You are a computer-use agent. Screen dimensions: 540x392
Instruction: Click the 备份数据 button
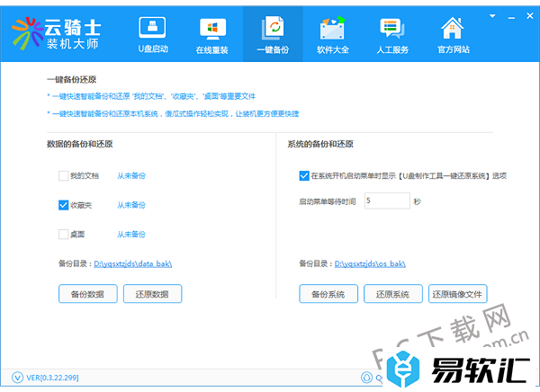pos(88,294)
